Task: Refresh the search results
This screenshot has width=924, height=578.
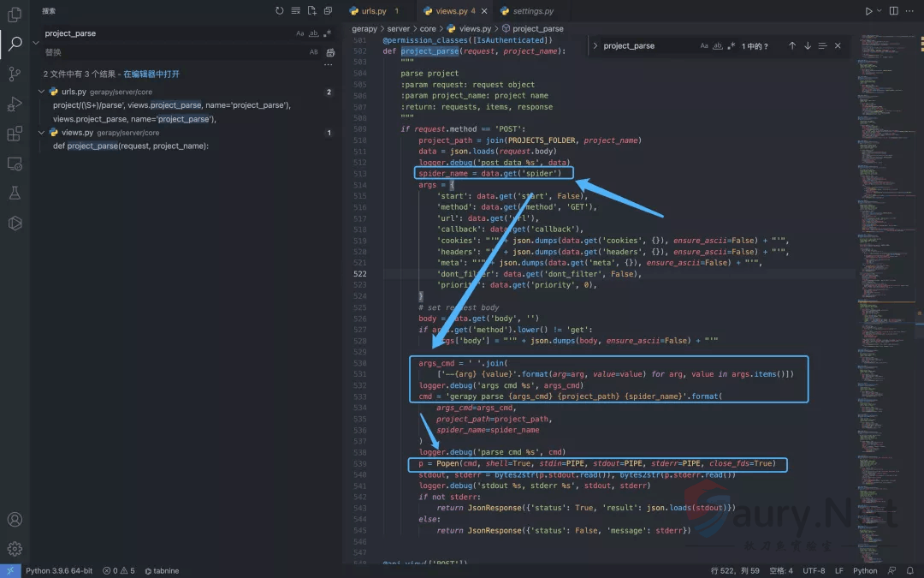Action: tap(279, 11)
